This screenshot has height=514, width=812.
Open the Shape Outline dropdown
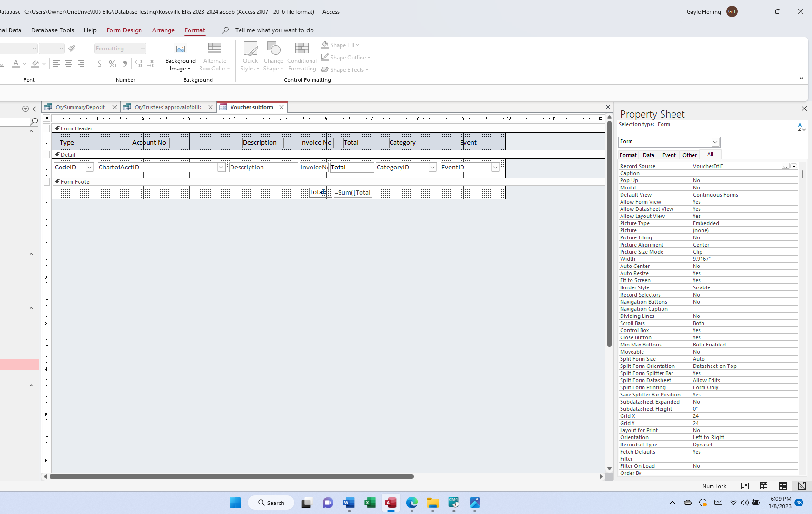[369, 57]
